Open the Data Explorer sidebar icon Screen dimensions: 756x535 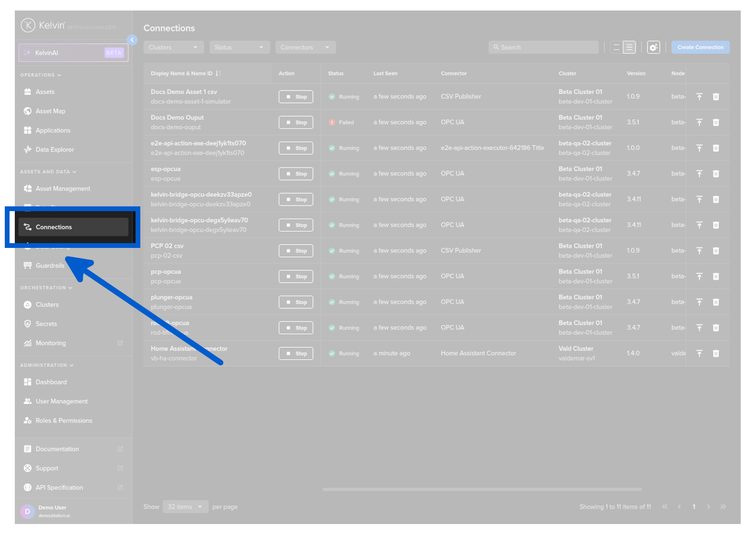(28, 150)
